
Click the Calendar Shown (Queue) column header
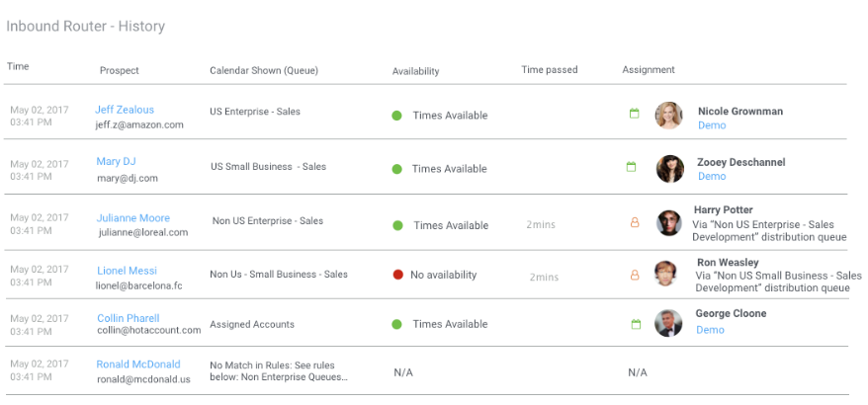(x=264, y=71)
